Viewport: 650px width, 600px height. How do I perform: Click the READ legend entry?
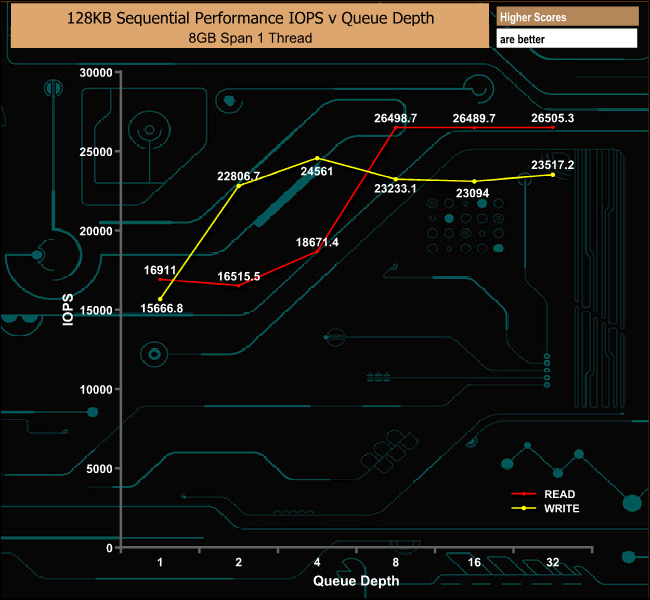coord(544,494)
